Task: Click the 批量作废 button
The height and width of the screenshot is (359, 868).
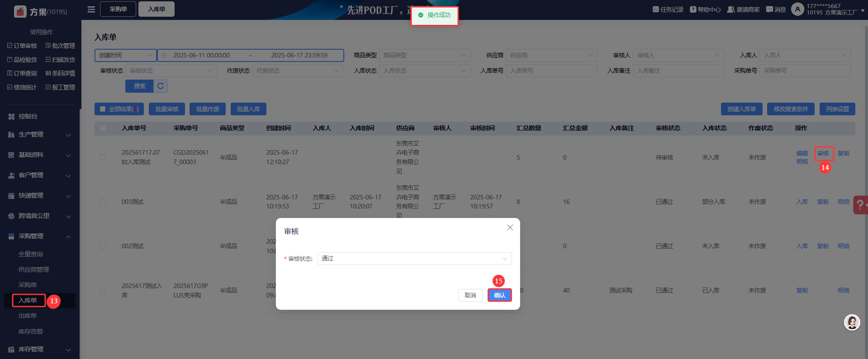Action: pos(208,109)
